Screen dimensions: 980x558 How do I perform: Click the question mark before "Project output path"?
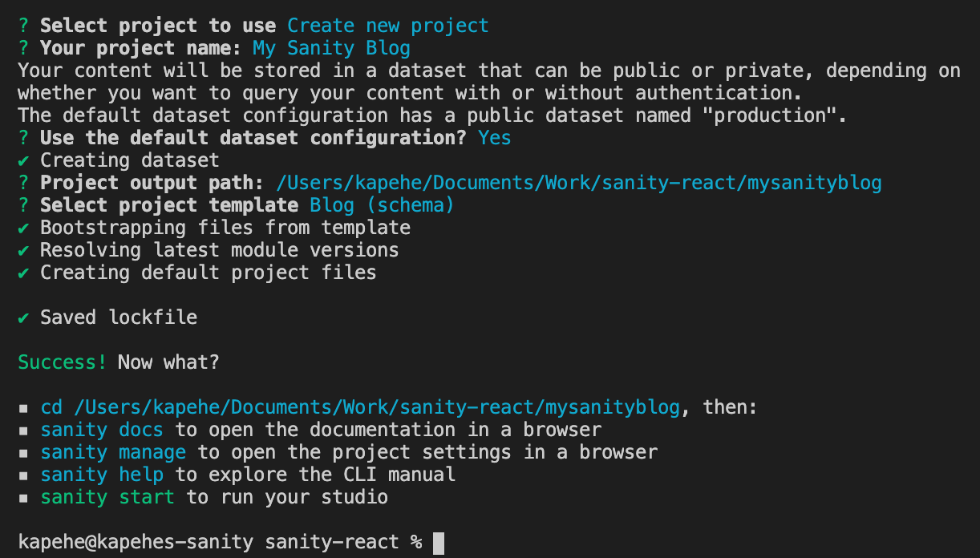[22, 182]
